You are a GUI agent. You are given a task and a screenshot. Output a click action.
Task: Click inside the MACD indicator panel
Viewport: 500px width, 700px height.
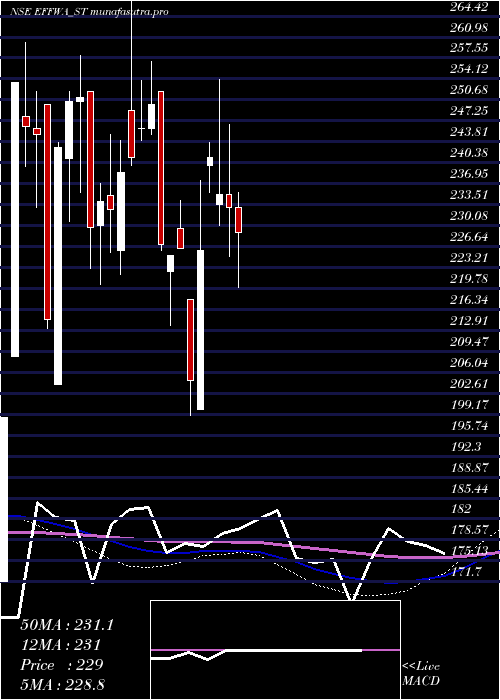[x=275, y=650]
